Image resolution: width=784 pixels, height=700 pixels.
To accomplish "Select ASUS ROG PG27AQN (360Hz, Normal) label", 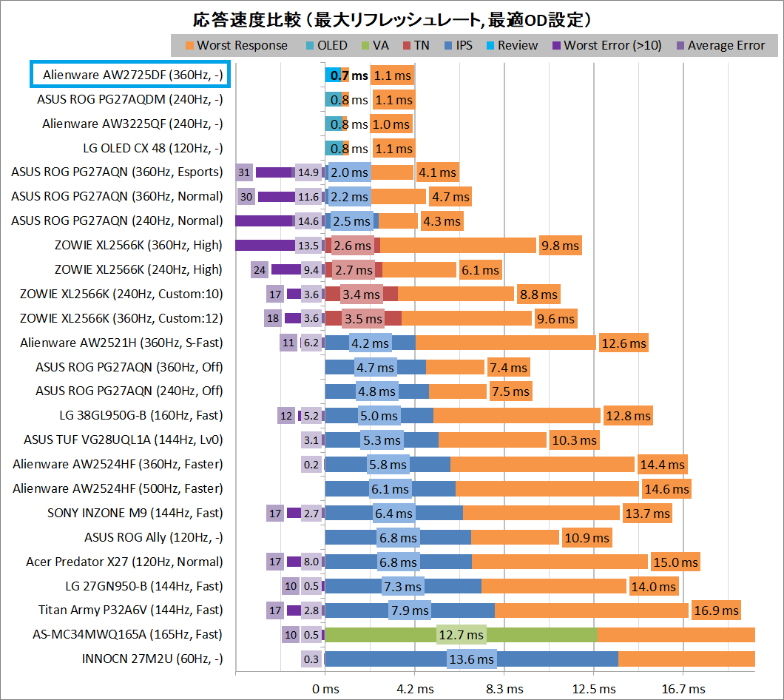I will [117, 197].
